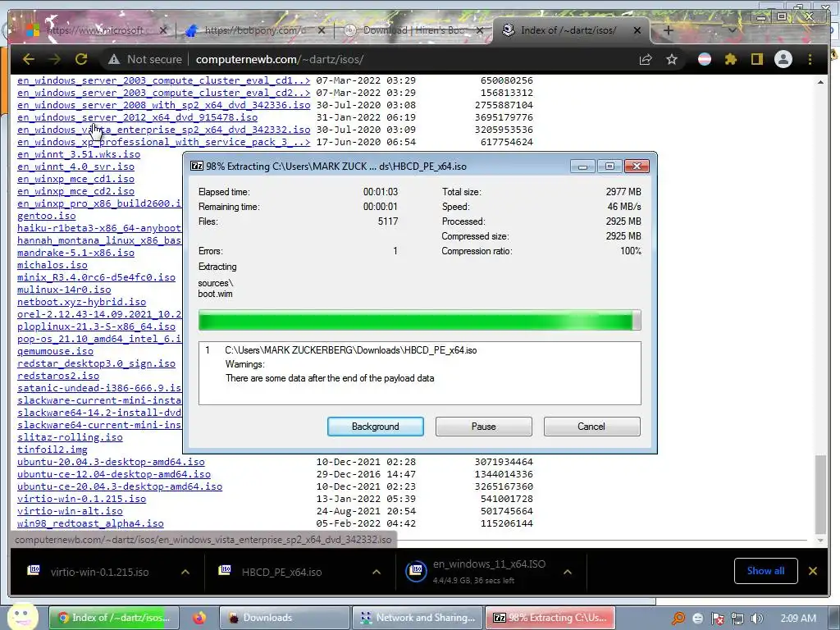Click the white circular tray icon
This screenshot has width=840, height=630.
click(697, 619)
